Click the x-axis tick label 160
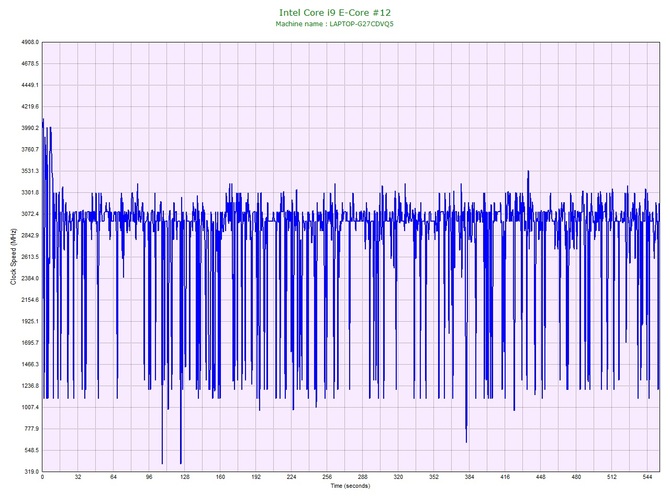670x503 pixels. [220, 477]
